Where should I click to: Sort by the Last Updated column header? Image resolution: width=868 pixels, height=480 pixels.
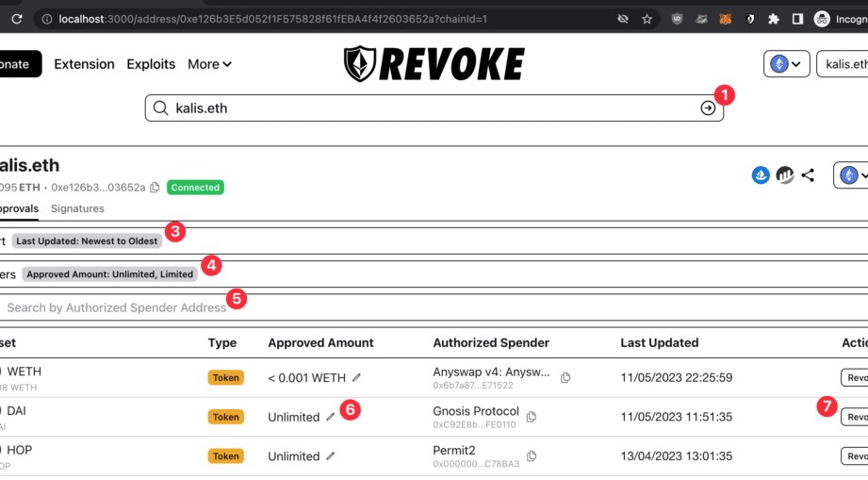[660, 342]
